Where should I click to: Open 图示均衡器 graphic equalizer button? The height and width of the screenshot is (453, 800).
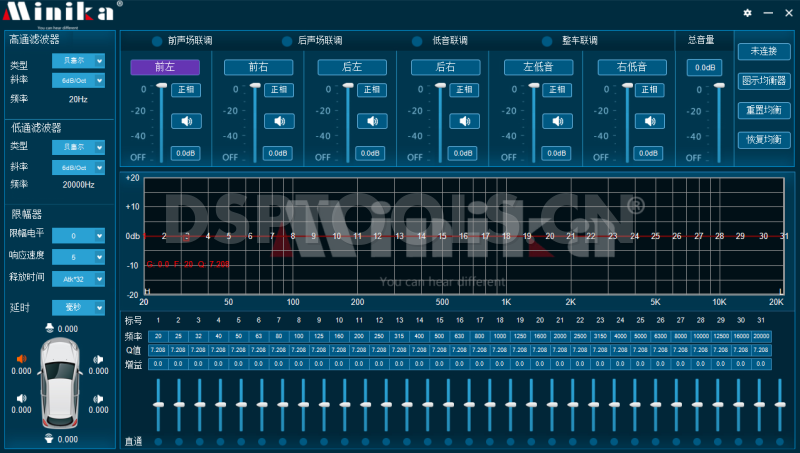coord(764,81)
